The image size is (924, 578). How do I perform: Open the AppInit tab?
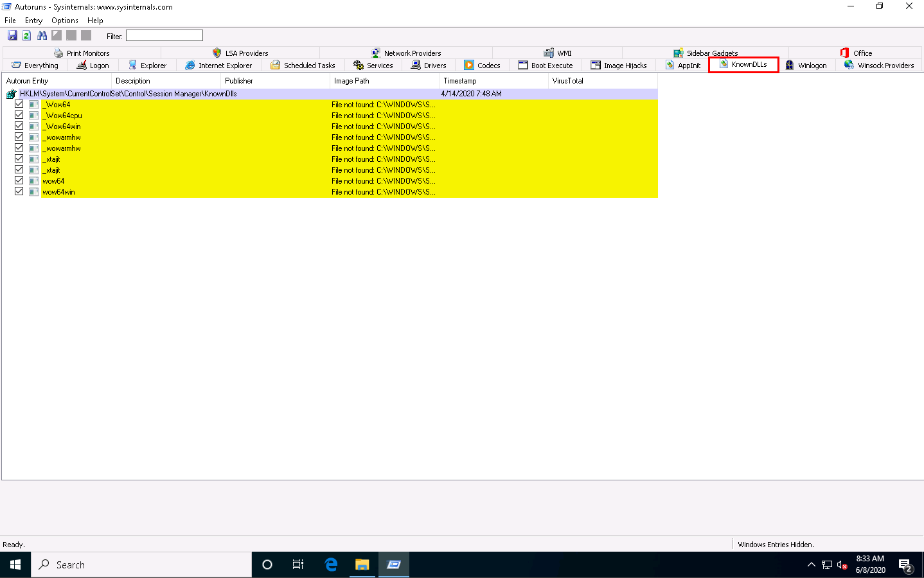(683, 66)
